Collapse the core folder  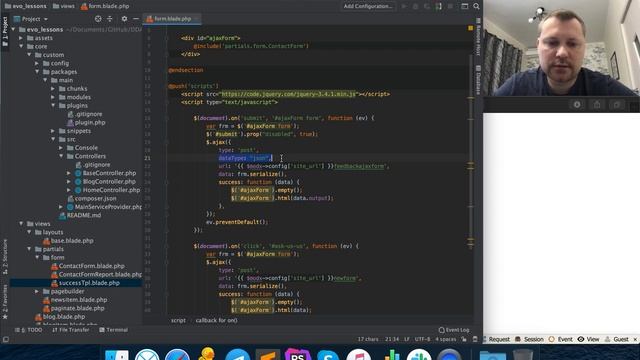coord(21,46)
